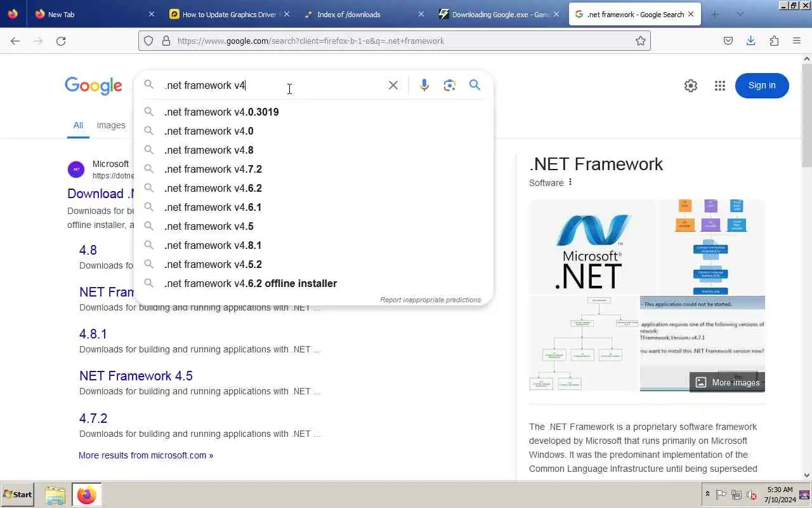Choose suggestion .net framework v4.0.3019

point(313,112)
